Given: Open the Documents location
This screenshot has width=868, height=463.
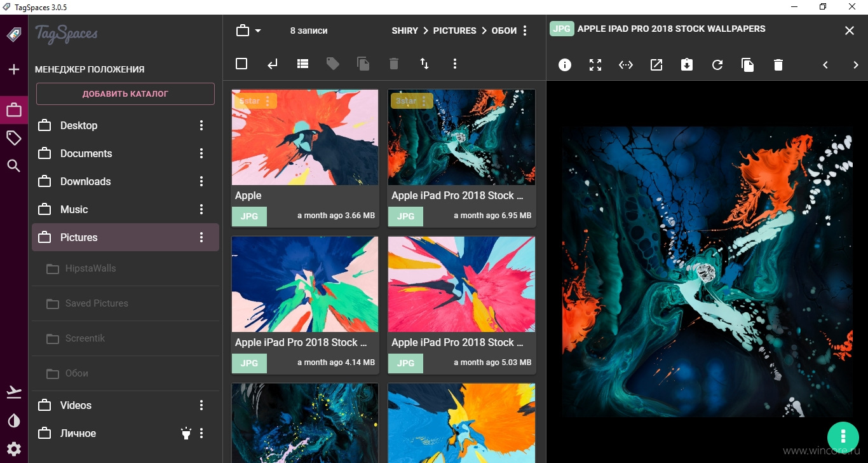Looking at the screenshot, I should (x=125, y=153).
